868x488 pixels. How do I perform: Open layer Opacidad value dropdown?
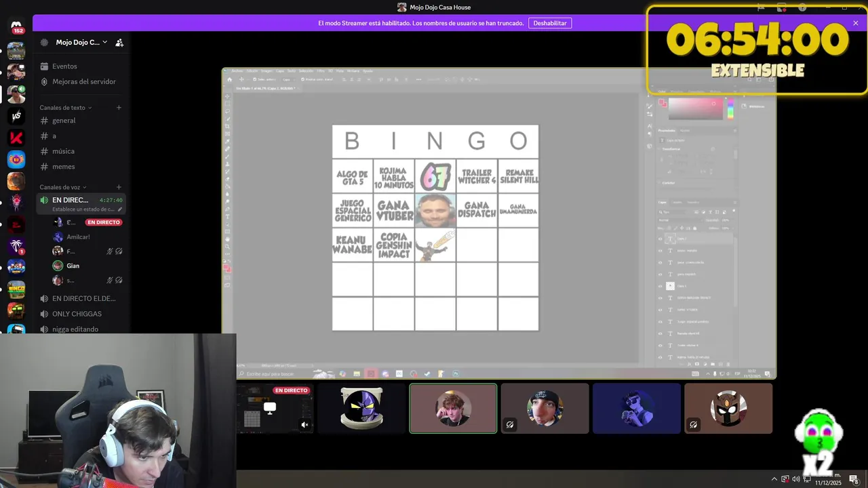(x=727, y=220)
